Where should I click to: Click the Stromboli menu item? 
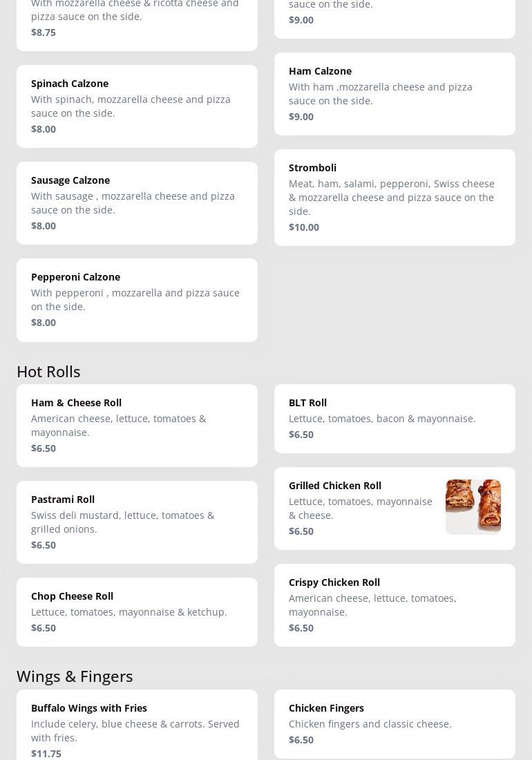tap(394, 197)
